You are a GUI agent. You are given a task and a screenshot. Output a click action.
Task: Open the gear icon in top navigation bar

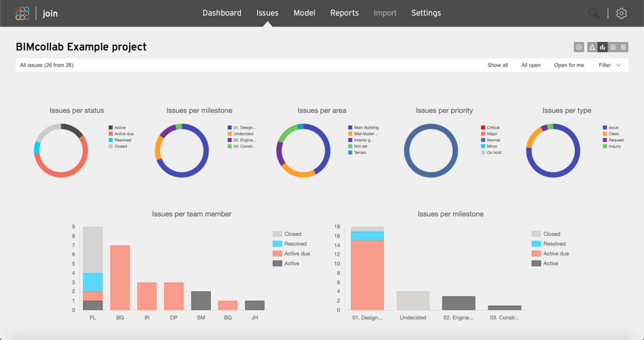click(x=621, y=13)
